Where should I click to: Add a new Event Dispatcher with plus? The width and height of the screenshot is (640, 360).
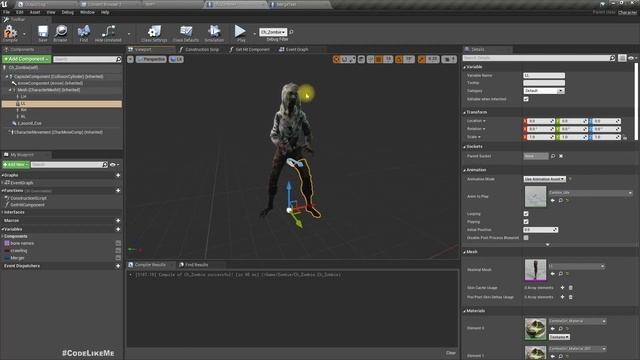[x=118, y=266]
